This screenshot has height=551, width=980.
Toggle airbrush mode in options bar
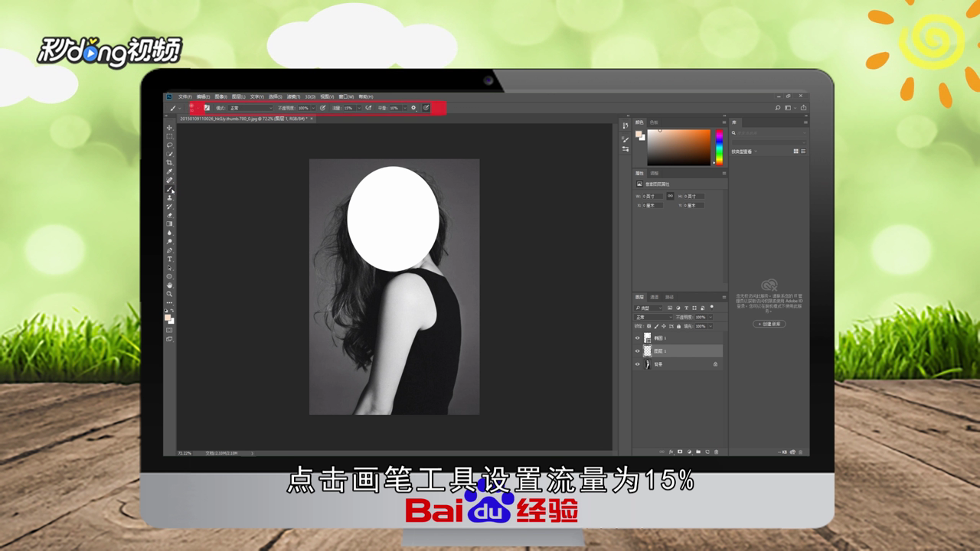(x=368, y=108)
